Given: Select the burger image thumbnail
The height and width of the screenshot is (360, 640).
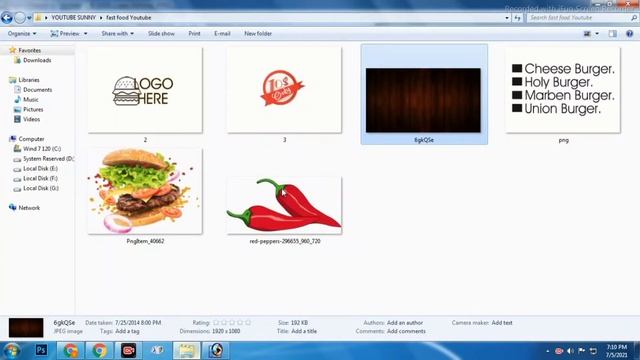Looking at the screenshot, I should (145, 191).
